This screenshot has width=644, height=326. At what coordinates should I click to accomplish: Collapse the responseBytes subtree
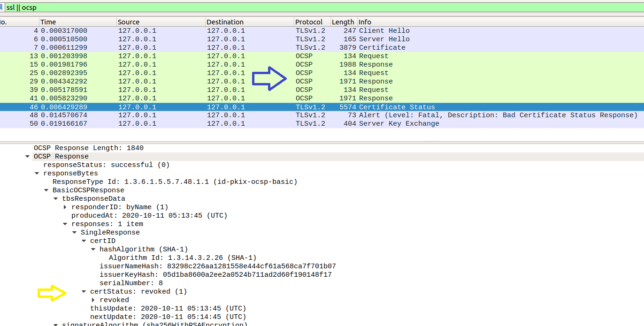[38, 173]
